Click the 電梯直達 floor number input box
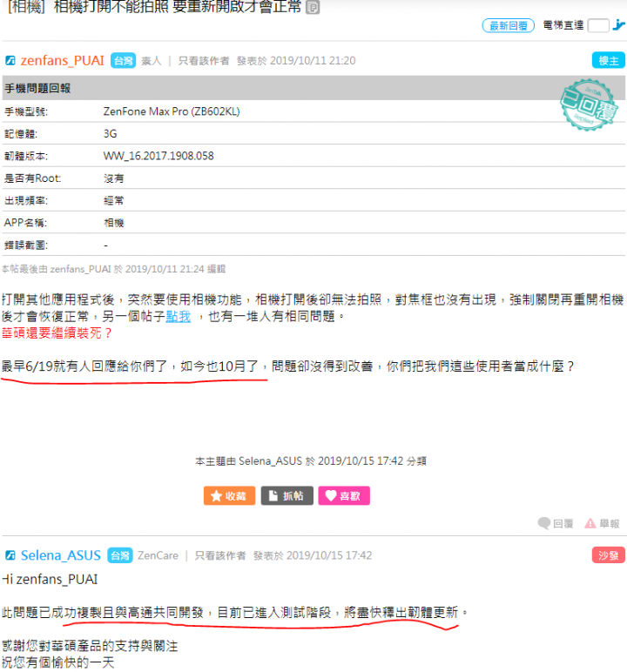Screen dimensions: 627x672 (x=598, y=26)
